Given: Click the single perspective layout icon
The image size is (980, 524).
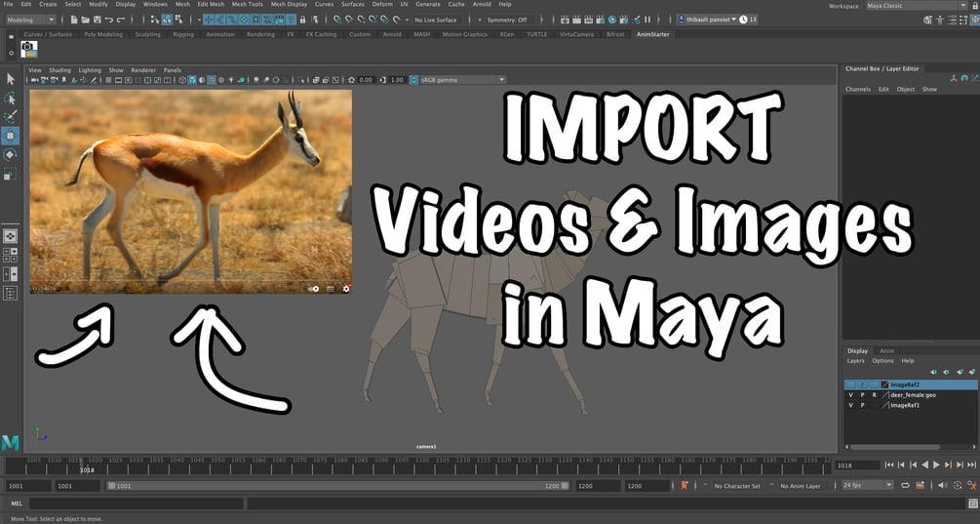Looking at the screenshot, I should point(10,236).
